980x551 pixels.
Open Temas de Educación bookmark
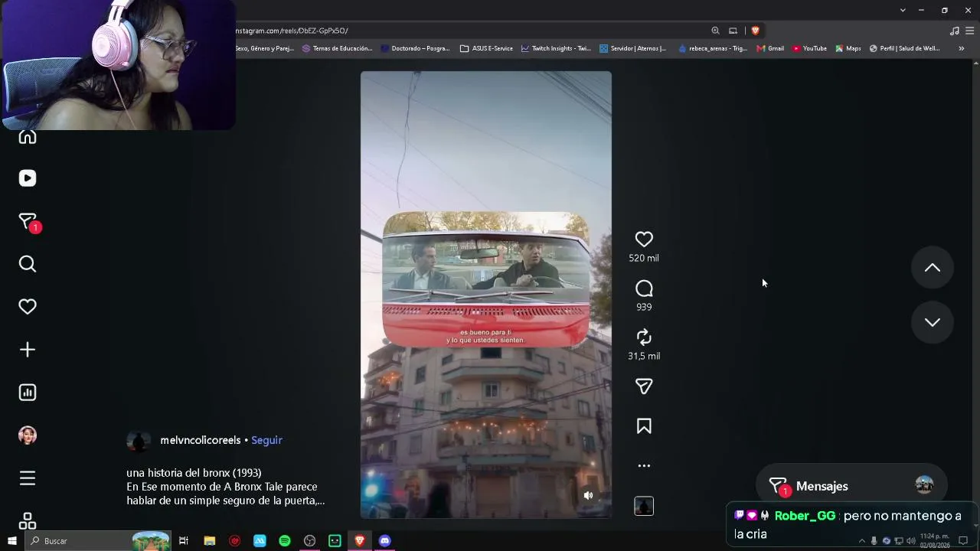[x=337, y=48]
